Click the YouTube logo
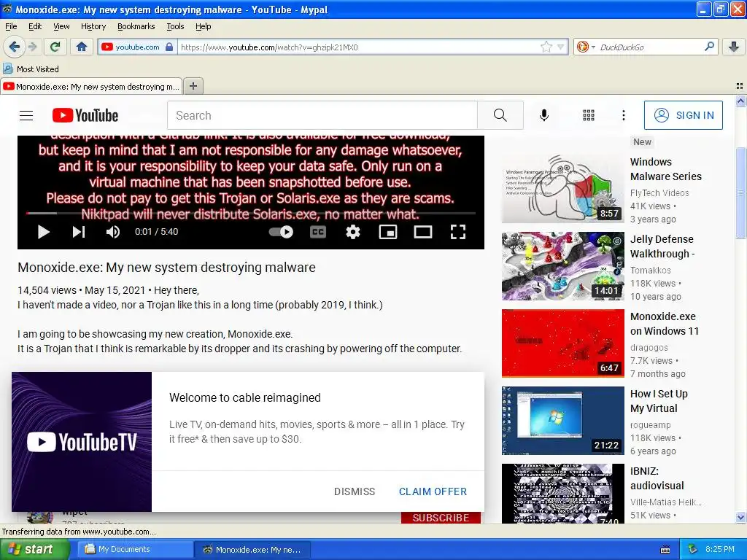The height and width of the screenshot is (560, 747). 85,115
